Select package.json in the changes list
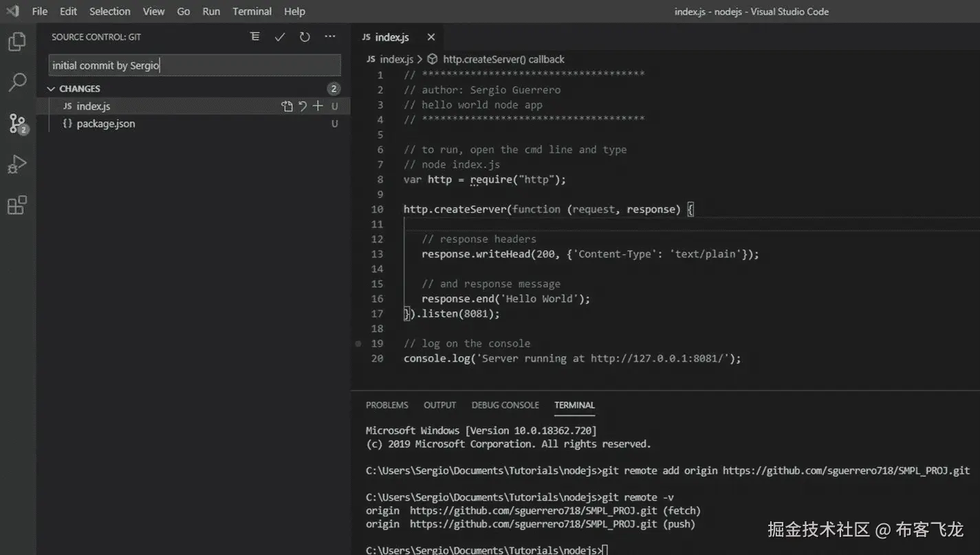 194,124
